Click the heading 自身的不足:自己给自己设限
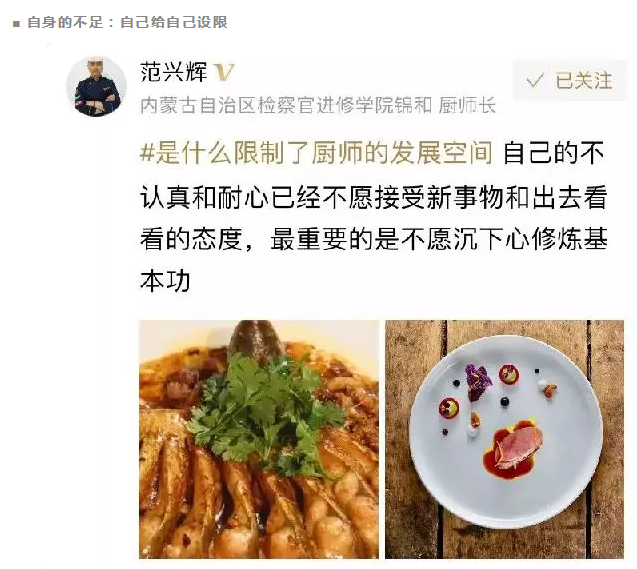 (127, 22)
